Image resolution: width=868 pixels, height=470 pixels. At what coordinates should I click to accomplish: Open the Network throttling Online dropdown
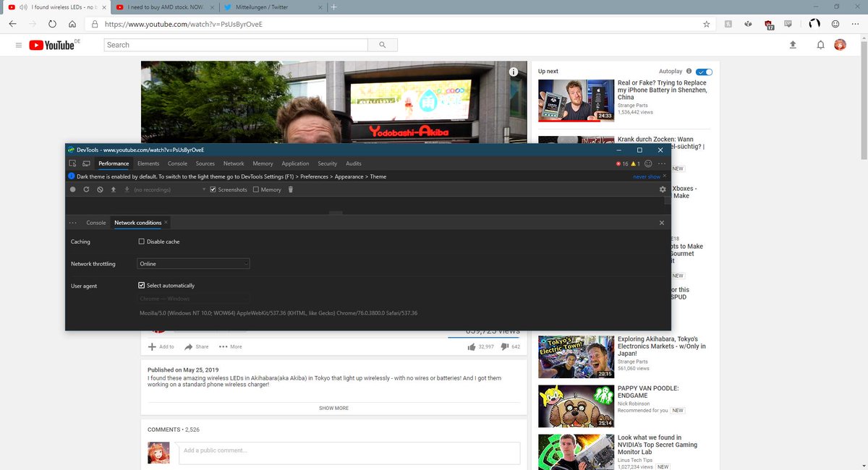(x=193, y=264)
